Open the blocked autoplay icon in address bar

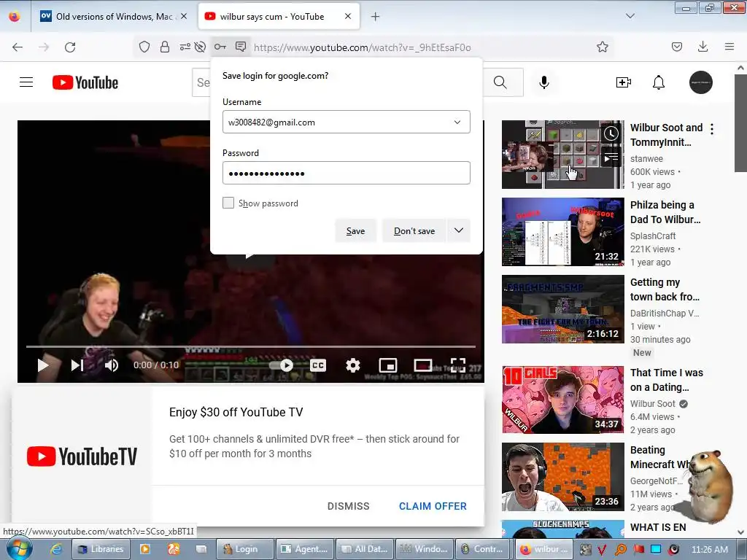pyautogui.click(x=201, y=47)
